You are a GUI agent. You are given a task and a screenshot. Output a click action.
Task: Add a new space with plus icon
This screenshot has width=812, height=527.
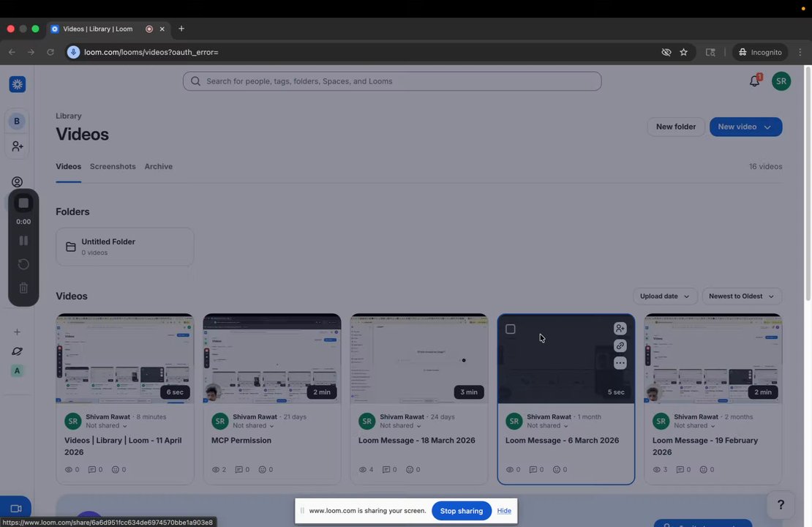[17, 332]
